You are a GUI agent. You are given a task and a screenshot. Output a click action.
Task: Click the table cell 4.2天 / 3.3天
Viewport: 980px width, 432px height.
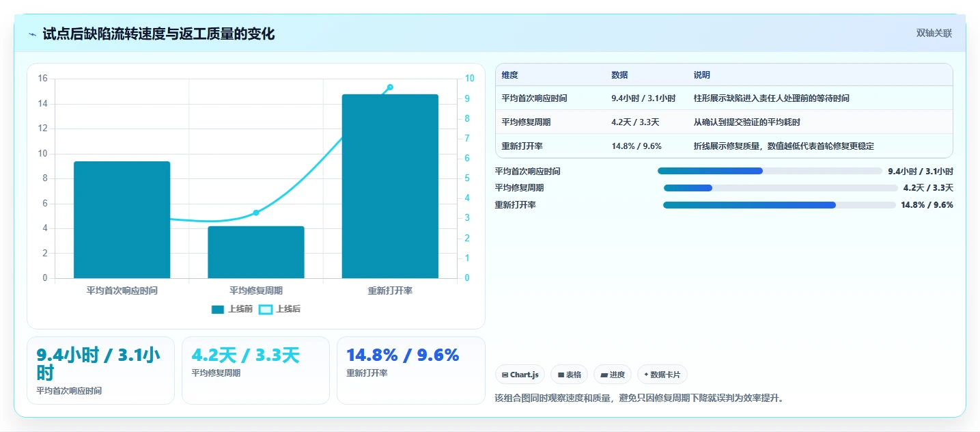(635, 122)
